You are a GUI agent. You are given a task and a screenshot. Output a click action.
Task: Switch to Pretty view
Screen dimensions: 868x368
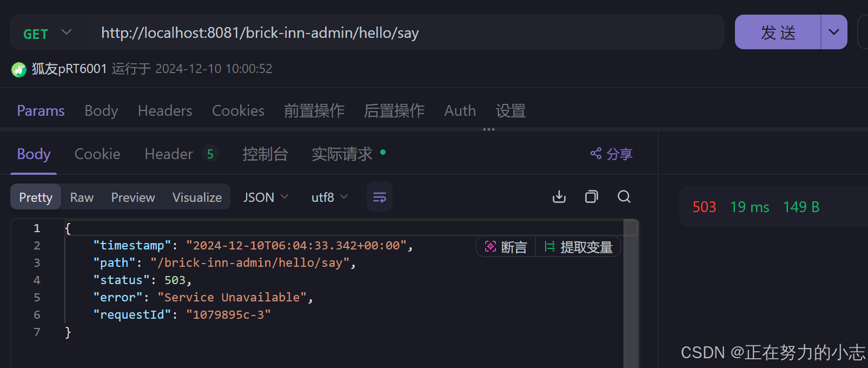[36, 197]
